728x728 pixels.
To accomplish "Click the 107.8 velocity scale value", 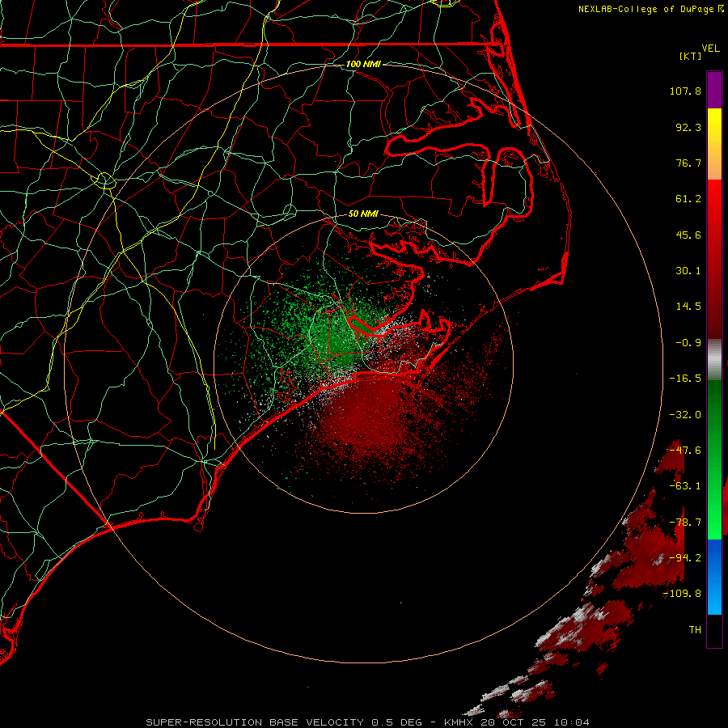I will [x=685, y=91].
